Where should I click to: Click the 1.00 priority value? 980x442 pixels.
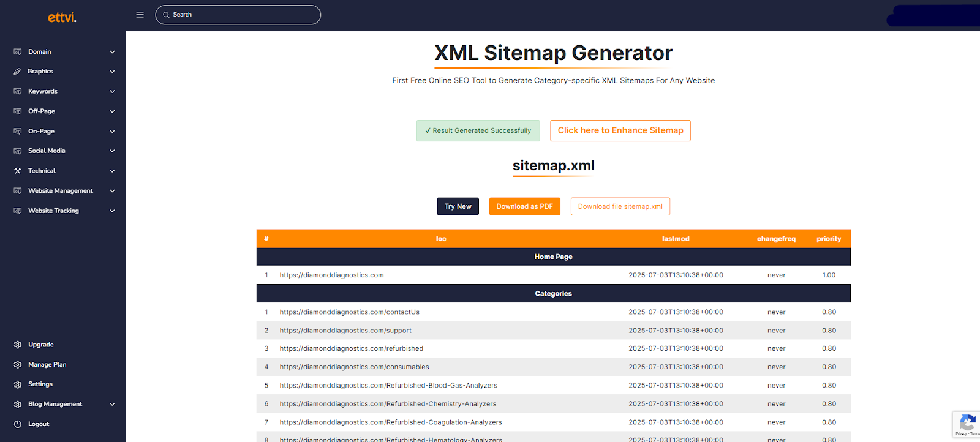tap(829, 275)
